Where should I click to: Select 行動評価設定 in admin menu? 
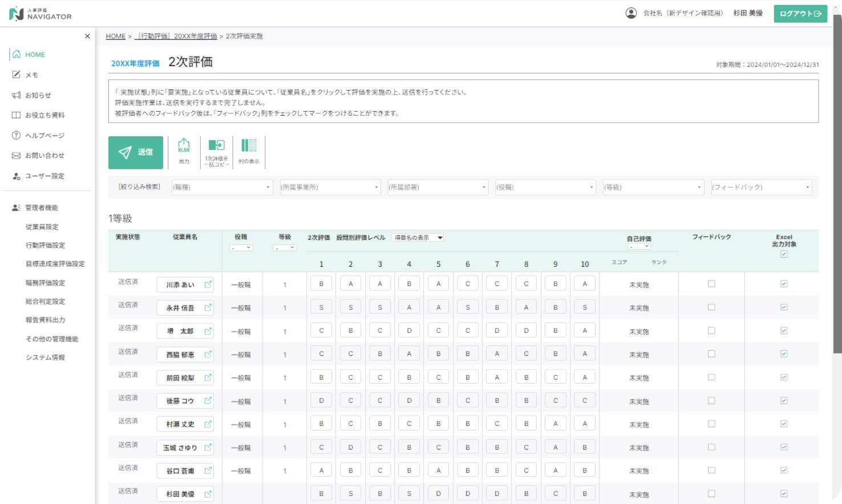45,245
